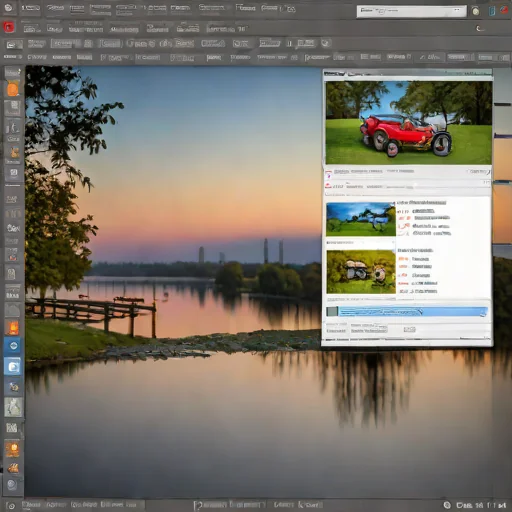Click the round magnifier icon ending third toolbar row
Screen dimensions: 512x512
pyautogui.click(x=326, y=43)
